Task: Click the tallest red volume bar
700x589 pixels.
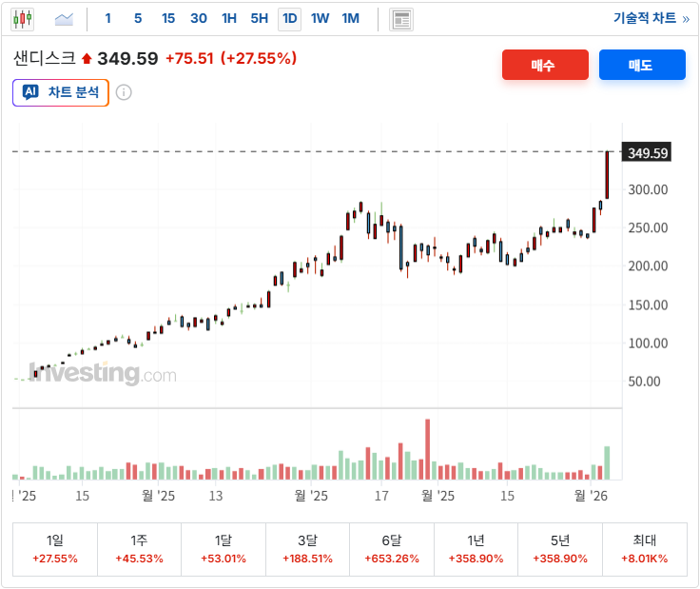Action: pyautogui.click(x=427, y=449)
